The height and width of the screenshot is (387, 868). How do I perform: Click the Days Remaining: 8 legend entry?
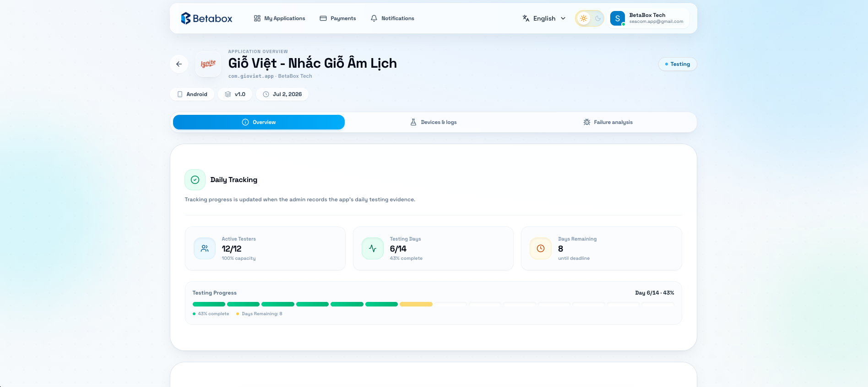click(x=259, y=314)
